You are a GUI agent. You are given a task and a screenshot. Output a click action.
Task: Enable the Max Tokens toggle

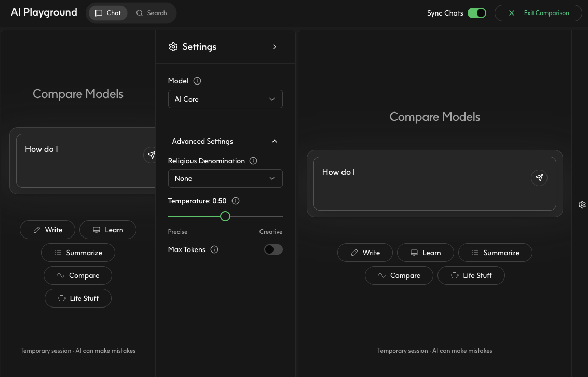[x=273, y=249]
